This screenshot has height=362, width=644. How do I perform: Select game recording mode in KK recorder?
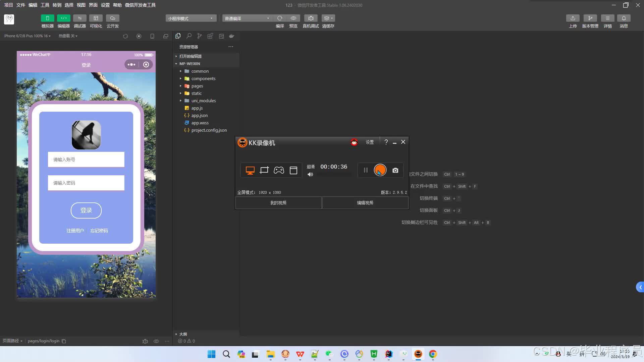coord(279,170)
